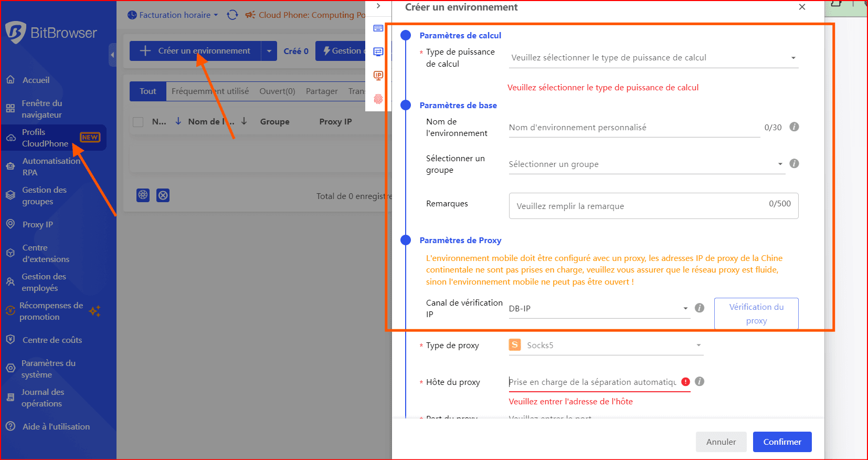Screen dimensions: 868x460
Task: Open the Type de proxy Socks5 dropdown
Action: coord(606,346)
